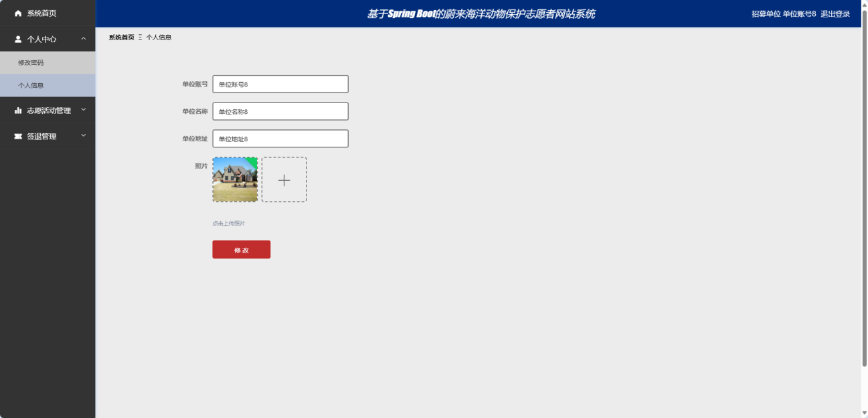Click the 点击上传照片 hint text
The width and height of the screenshot is (868, 418).
click(x=228, y=223)
